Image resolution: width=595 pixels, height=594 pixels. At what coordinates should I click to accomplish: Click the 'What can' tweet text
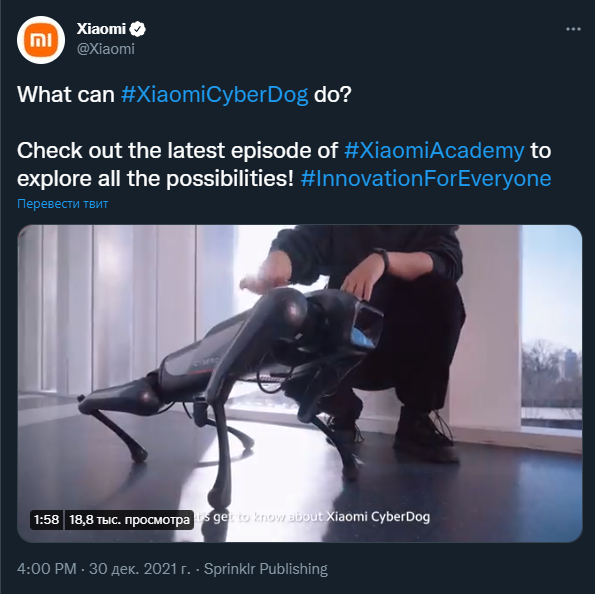point(66,95)
